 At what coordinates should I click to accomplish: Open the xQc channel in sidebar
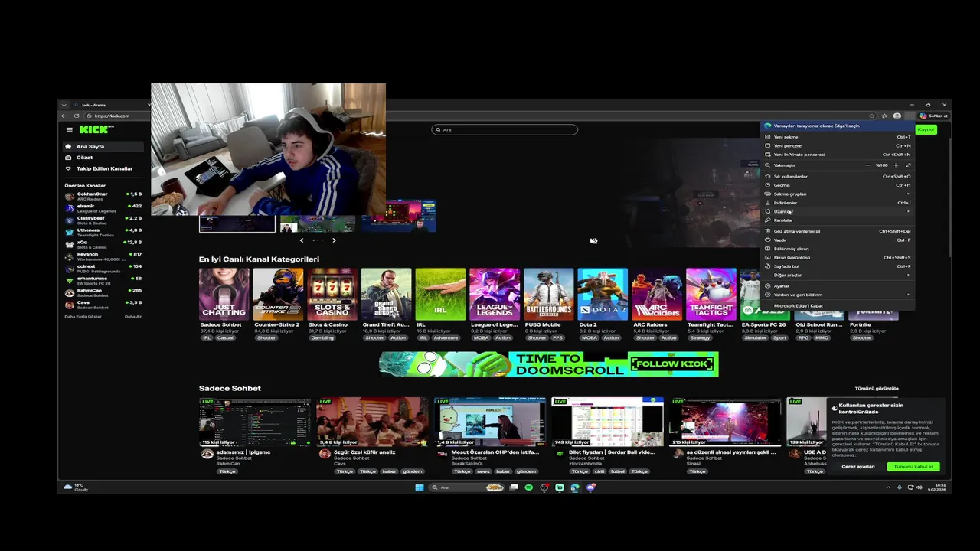pyautogui.click(x=103, y=244)
